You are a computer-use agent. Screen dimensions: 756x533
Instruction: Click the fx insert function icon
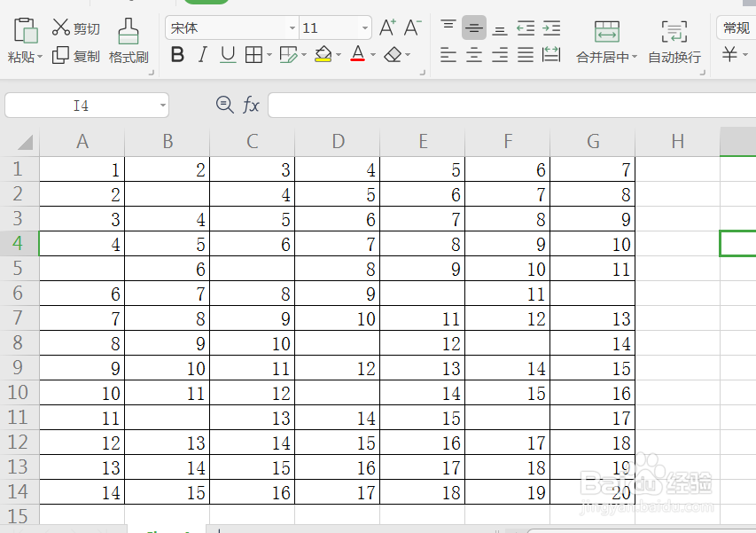pos(251,104)
